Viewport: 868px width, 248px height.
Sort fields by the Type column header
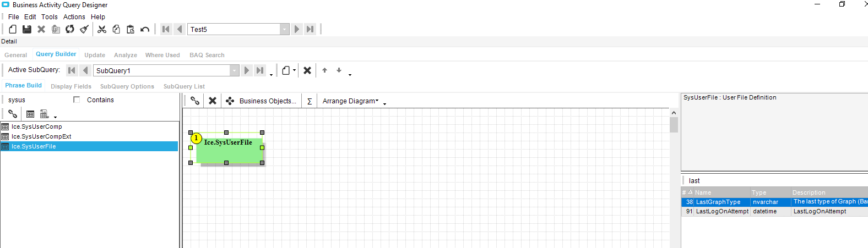770,192
